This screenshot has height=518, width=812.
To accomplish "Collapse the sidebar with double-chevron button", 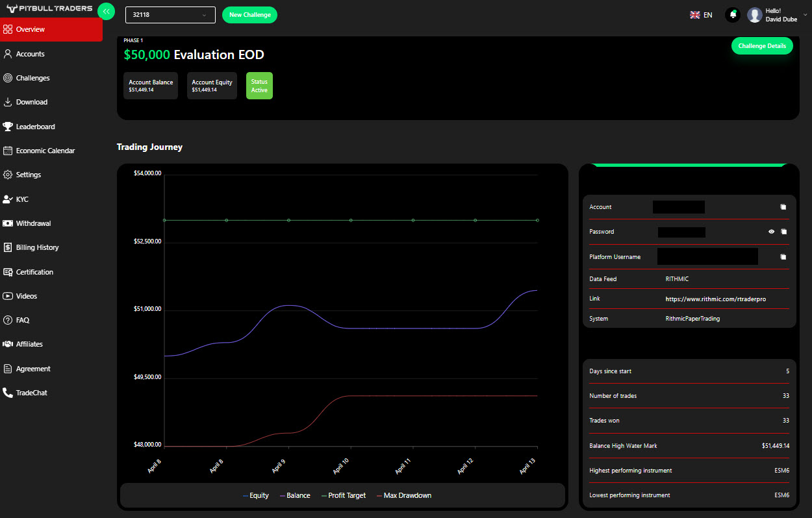I will [106, 11].
